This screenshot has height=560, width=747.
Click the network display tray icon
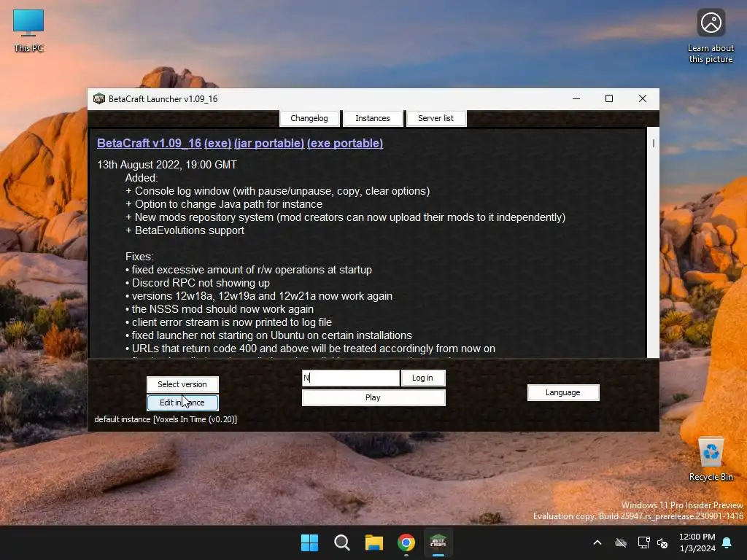(x=643, y=542)
